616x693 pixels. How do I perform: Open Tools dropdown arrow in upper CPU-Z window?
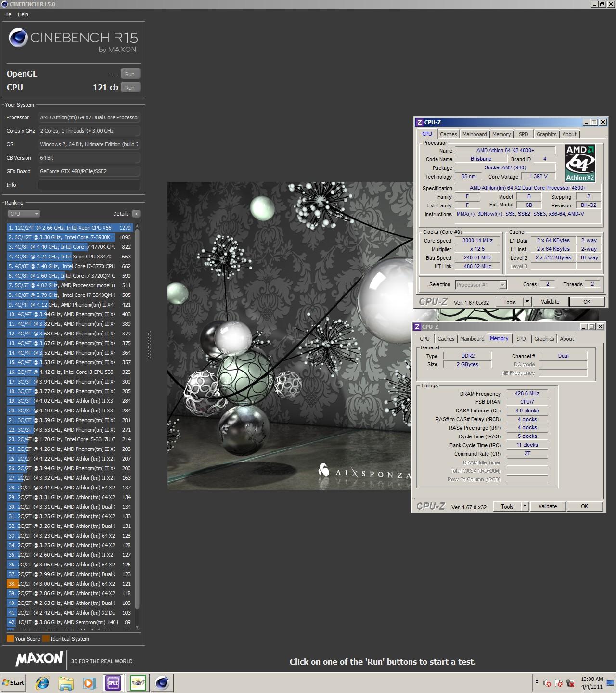[x=527, y=302]
